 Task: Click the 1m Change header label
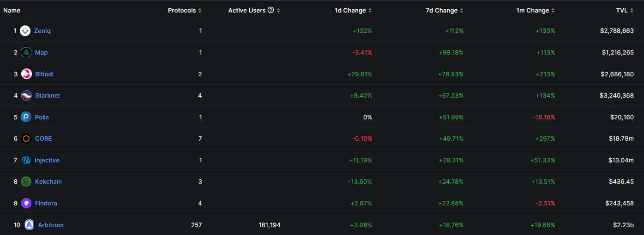click(533, 10)
